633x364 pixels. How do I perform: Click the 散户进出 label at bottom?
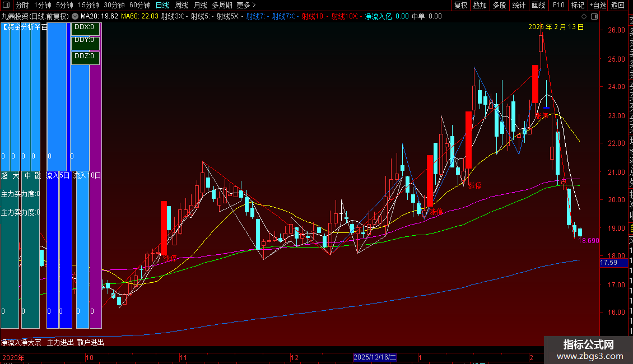[x=90, y=342]
